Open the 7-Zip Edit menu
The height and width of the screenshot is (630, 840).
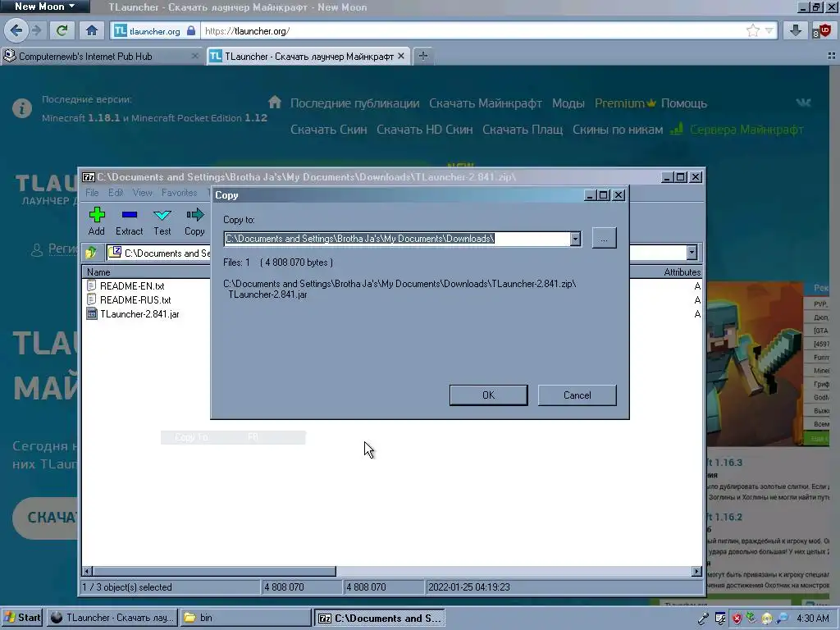(116, 193)
